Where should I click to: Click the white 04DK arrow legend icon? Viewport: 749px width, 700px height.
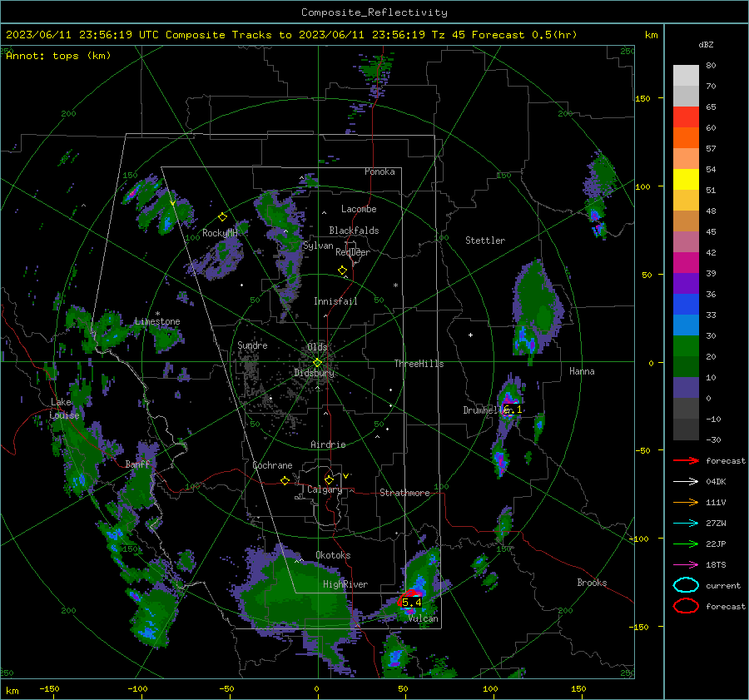686,482
